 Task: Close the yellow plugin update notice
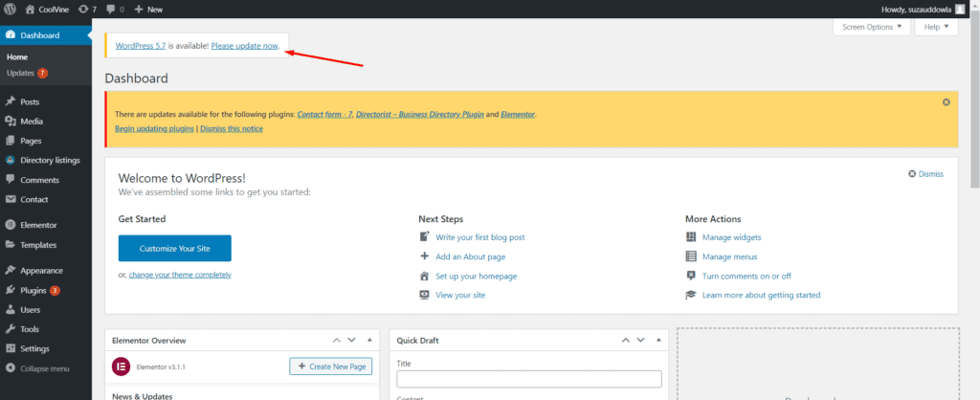pos(946,101)
